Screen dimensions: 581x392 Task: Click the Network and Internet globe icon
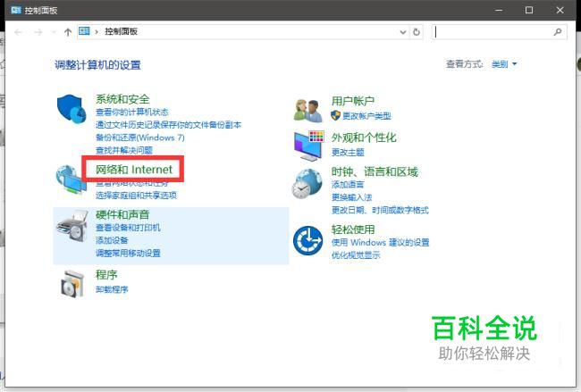tap(71, 179)
